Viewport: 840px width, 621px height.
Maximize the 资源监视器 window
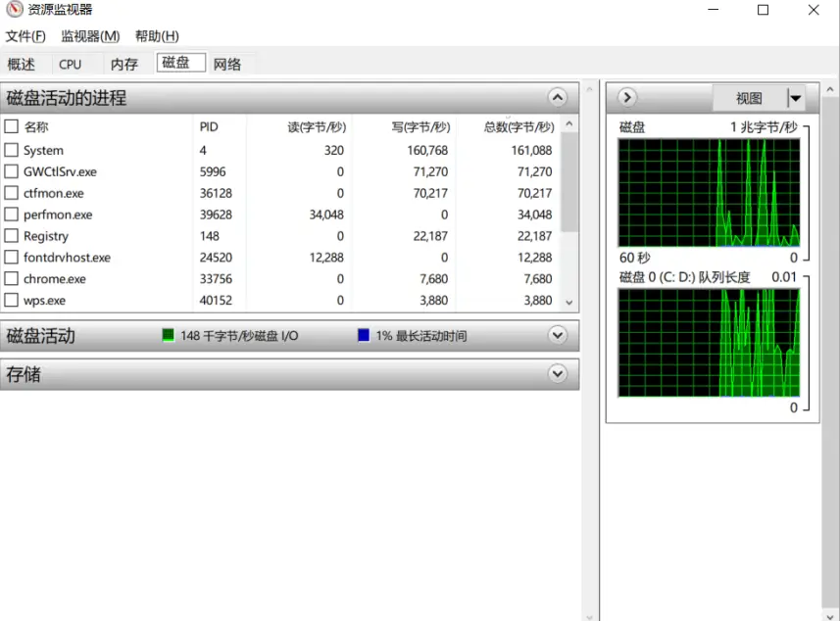(x=763, y=10)
